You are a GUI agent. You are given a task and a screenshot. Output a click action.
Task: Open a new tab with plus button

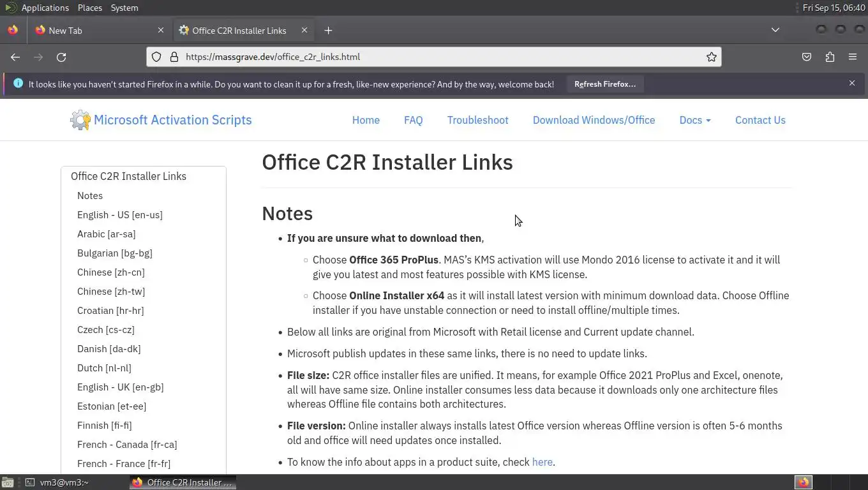coord(328,30)
